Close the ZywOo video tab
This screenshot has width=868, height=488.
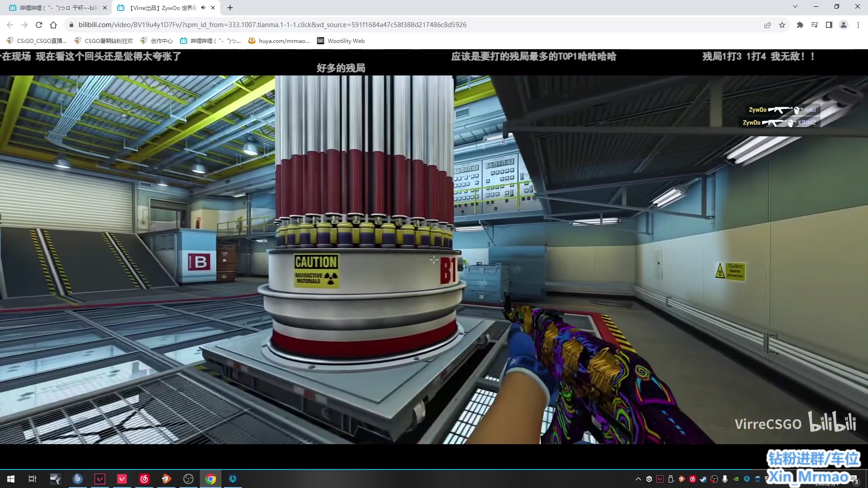point(213,8)
